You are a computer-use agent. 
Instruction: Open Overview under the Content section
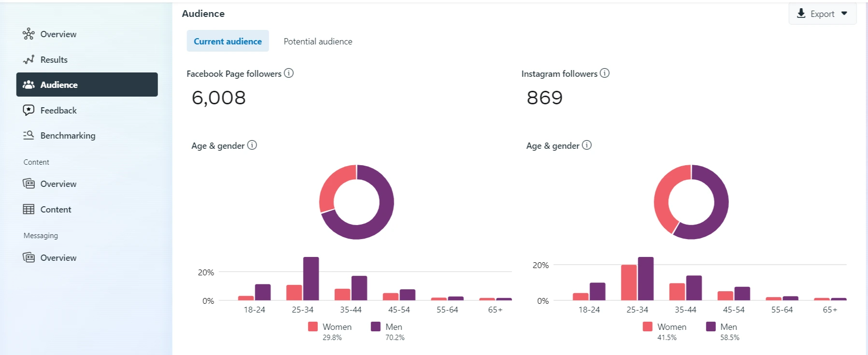click(58, 184)
